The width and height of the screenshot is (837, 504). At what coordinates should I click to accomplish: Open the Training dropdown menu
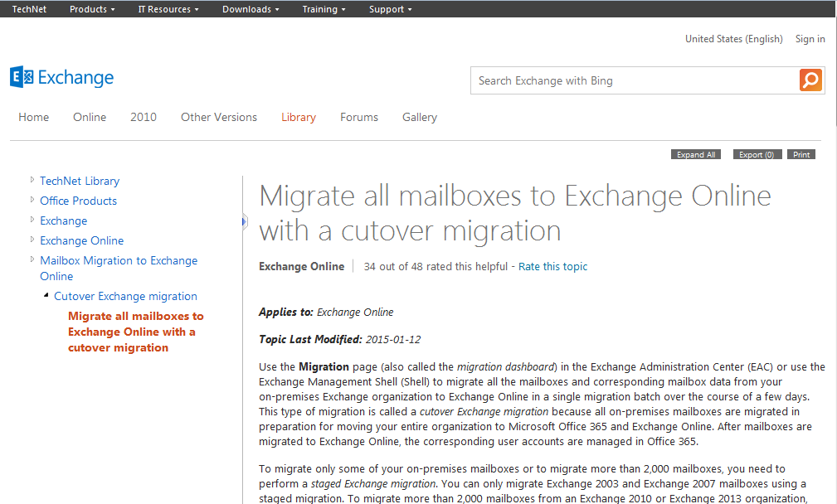coord(324,9)
